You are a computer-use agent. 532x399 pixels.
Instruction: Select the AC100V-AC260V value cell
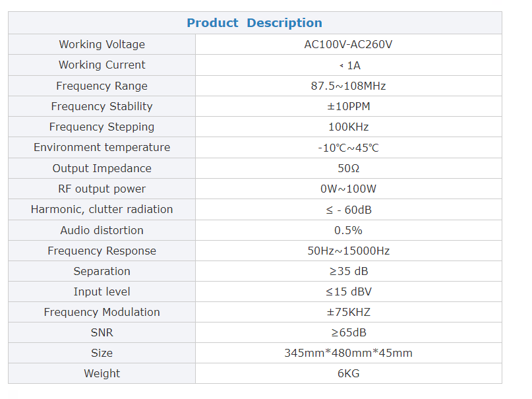pos(348,44)
